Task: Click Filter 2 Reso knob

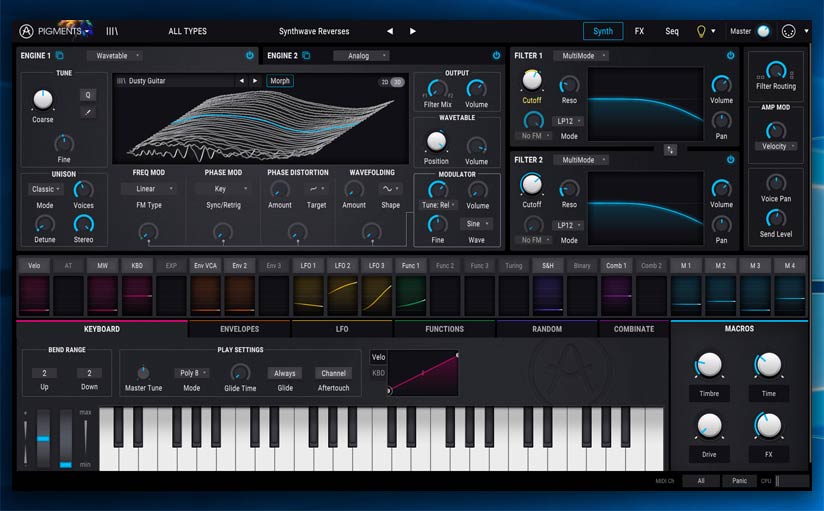Action: pos(569,189)
